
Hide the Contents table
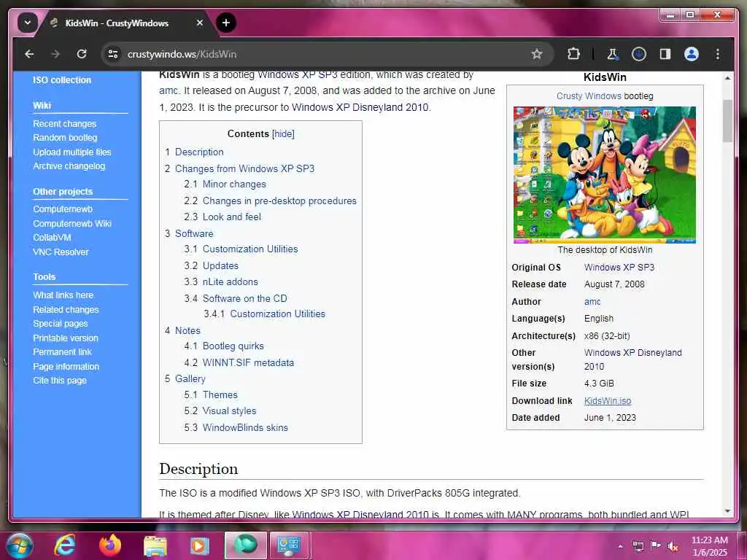[284, 134]
